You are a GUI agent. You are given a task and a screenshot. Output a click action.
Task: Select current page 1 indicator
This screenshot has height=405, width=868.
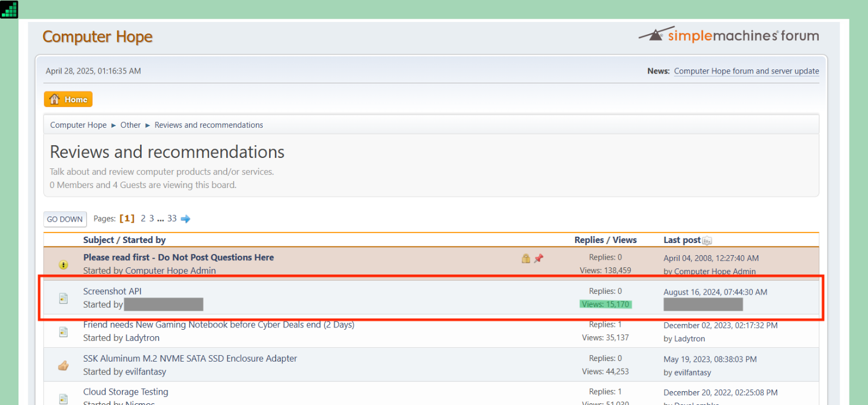click(127, 219)
